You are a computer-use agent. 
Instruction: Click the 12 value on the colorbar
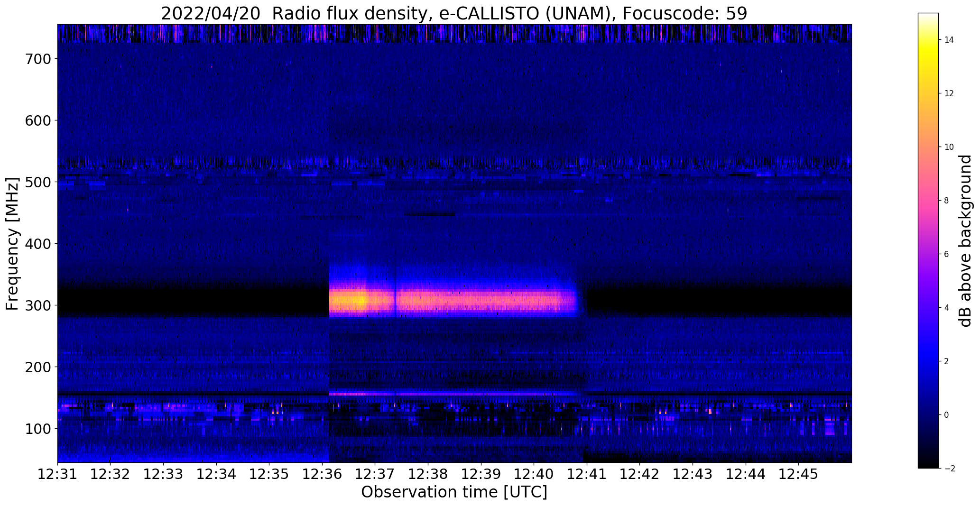[949, 94]
